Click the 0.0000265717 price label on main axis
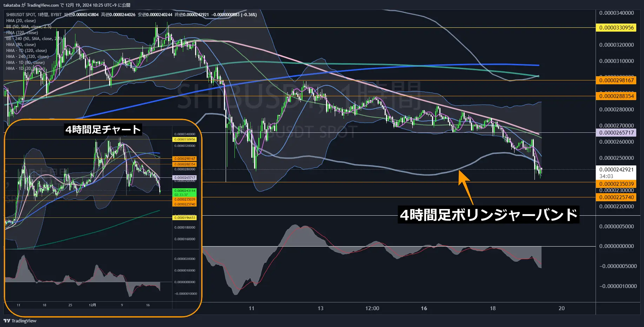Screen dimensions: 644x327 point(616,132)
